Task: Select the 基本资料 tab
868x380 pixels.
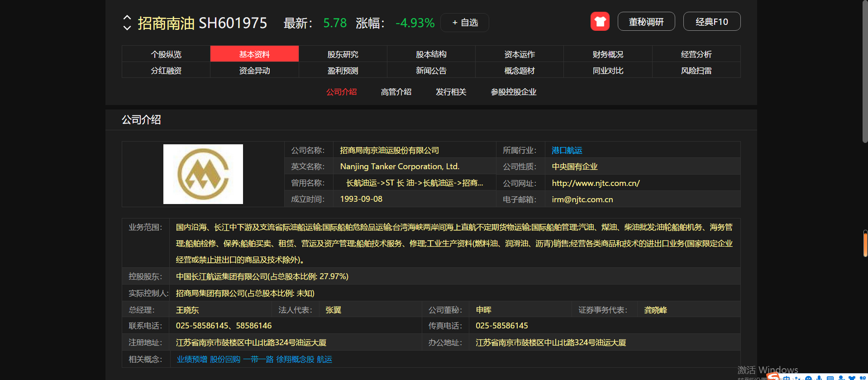Action: pos(254,54)
